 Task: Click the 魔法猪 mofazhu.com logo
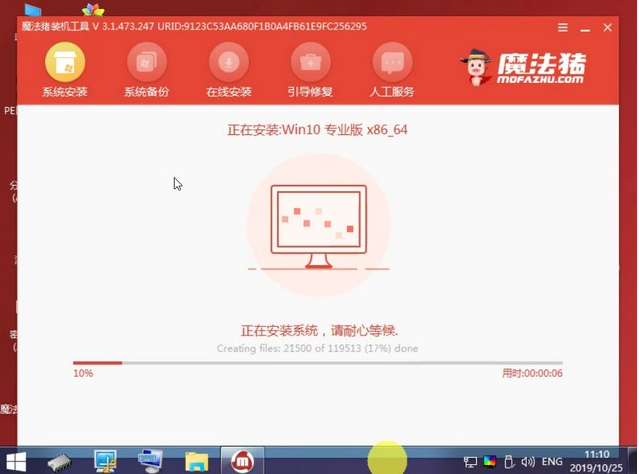523,68
